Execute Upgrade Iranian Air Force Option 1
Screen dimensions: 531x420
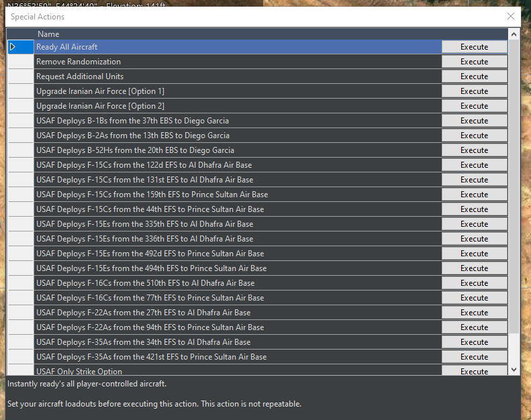click(x=475, y=91)
